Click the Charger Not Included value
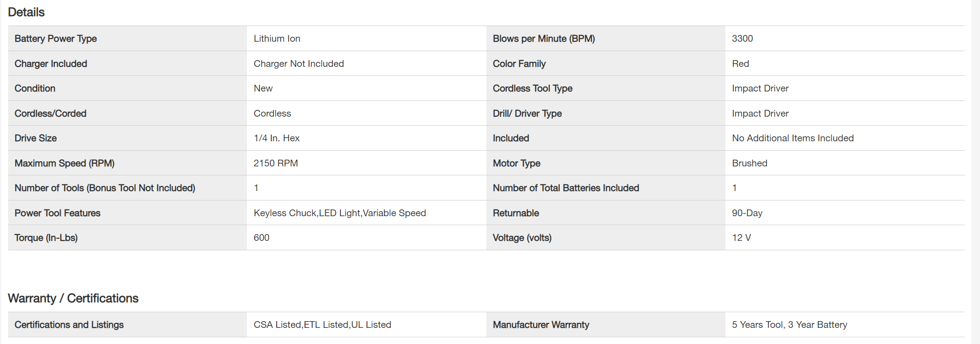 tap(299, 64)
